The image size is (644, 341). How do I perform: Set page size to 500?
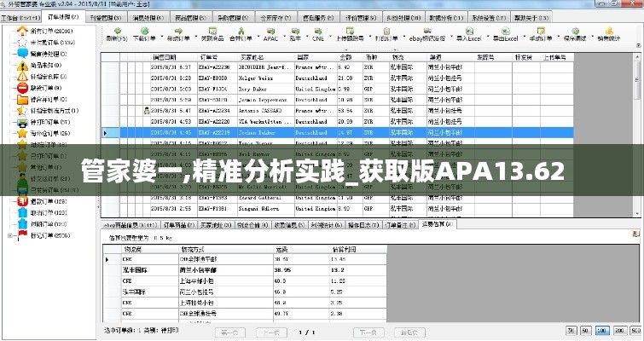point(635,330)
